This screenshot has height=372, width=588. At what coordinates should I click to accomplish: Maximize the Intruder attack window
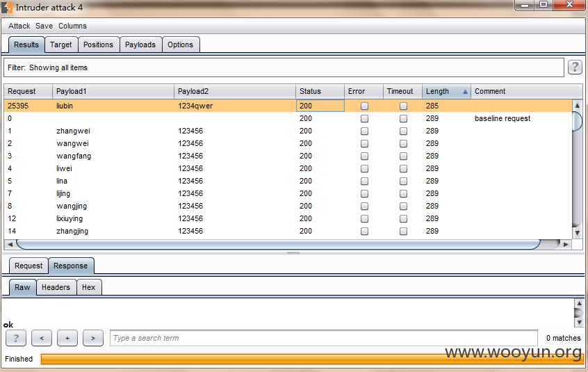[544, 5]
